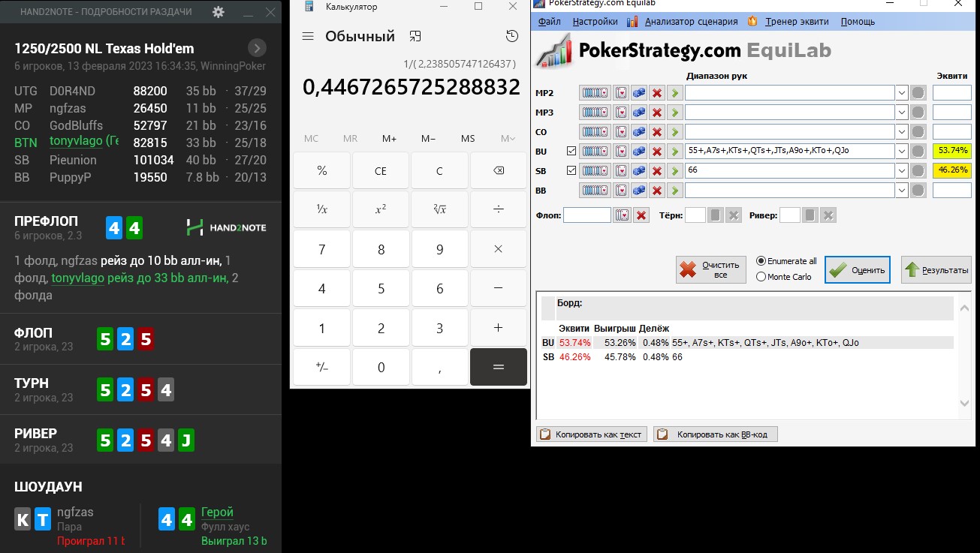The height and width of the screenshot is (553, 980).
Task: Click gray circle button in BU row
Action: pos(918,151)
